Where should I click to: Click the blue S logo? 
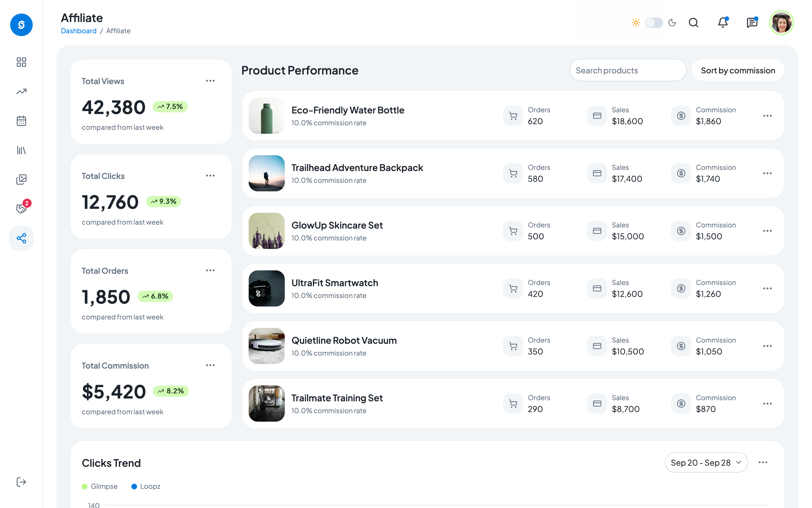[21, 25]
